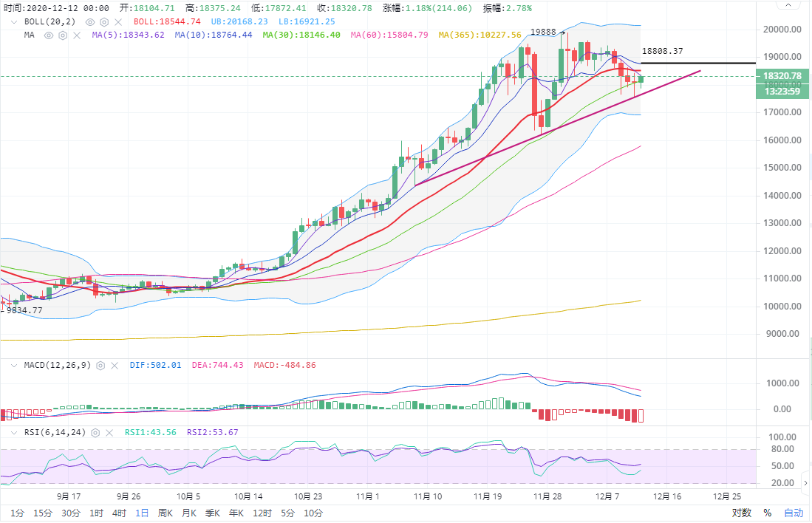Collapse the BOLL indicator chevron
812x523 pixels.
[x=14, y=22]
